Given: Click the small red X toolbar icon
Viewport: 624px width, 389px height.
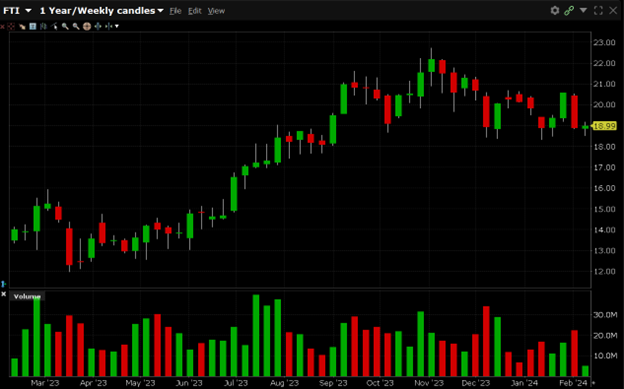Looking at the screenshot, I should 2,27.
